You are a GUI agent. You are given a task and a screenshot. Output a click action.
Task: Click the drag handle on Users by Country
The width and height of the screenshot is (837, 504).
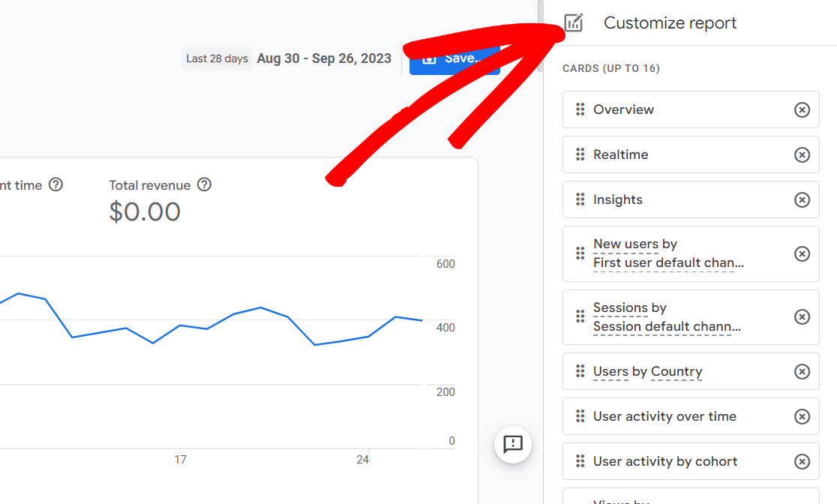580,371
